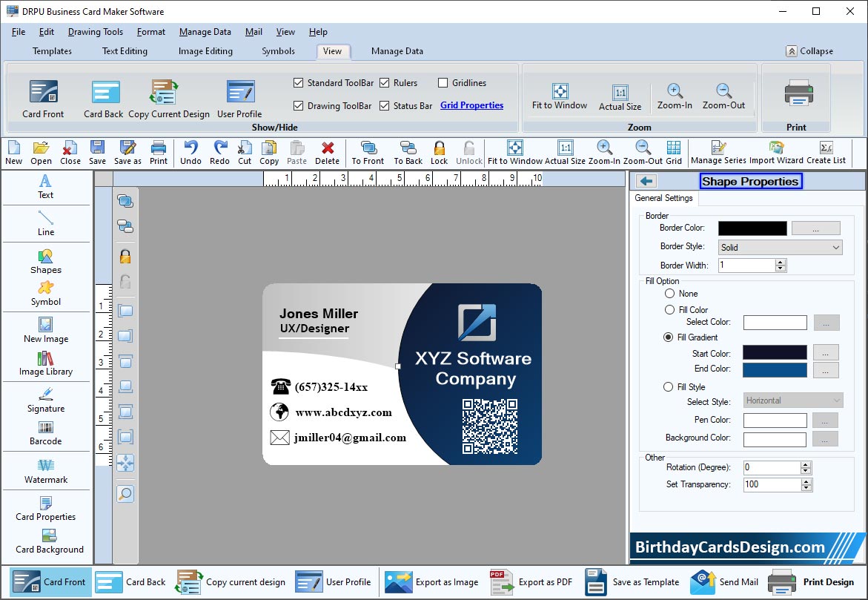
Task: Click Fit to Window in ribbon Zoom group
Action: pos(559,96)
